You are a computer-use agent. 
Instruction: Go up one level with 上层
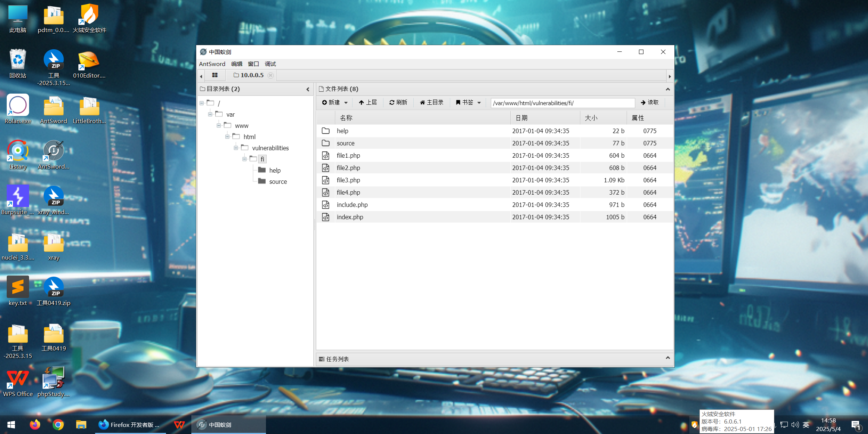point(368,103)
